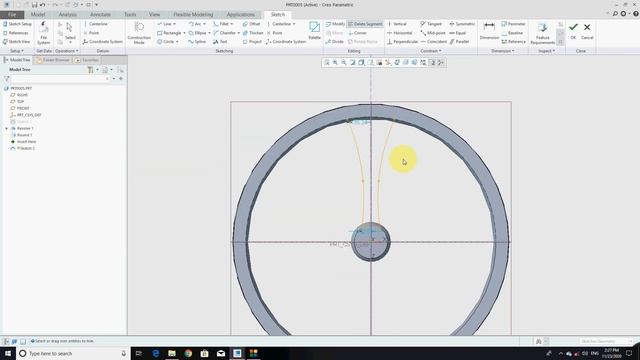Screen dimensions: 640x360
Task: Open the sketcher Palette
Action: click(x=314, y=31)
